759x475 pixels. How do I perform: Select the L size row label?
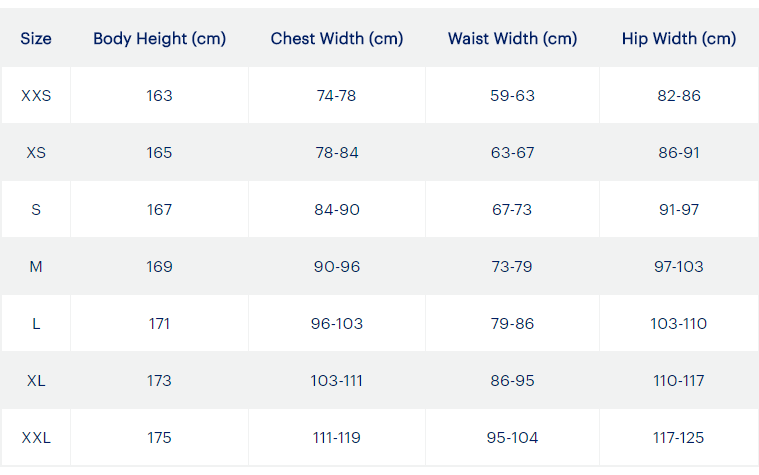click(x=36, y=323)
